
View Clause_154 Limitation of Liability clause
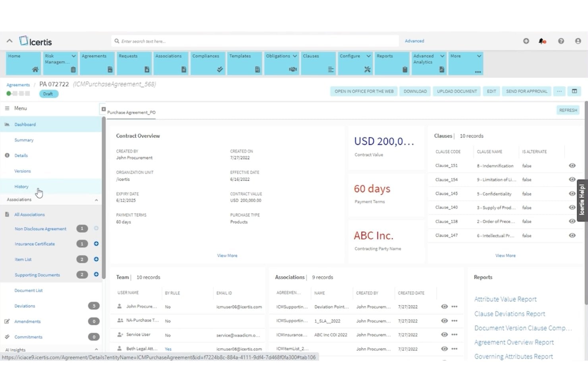572,180
